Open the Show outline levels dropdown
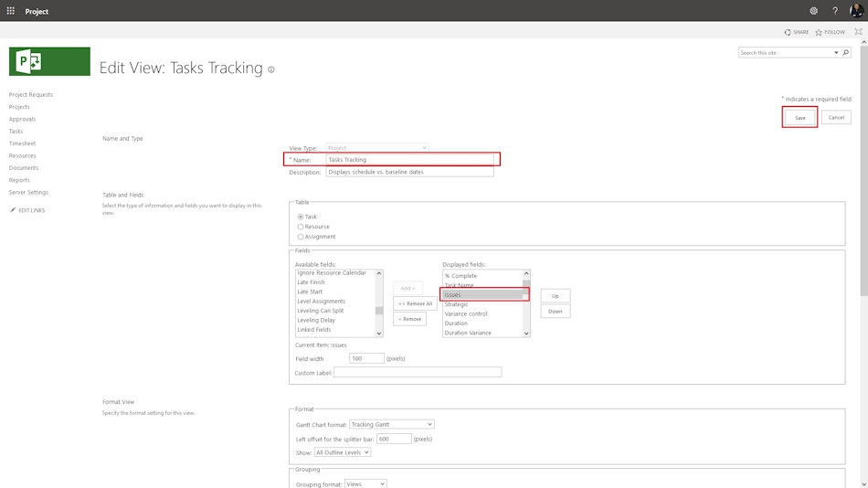 click(x=342, y=452)
